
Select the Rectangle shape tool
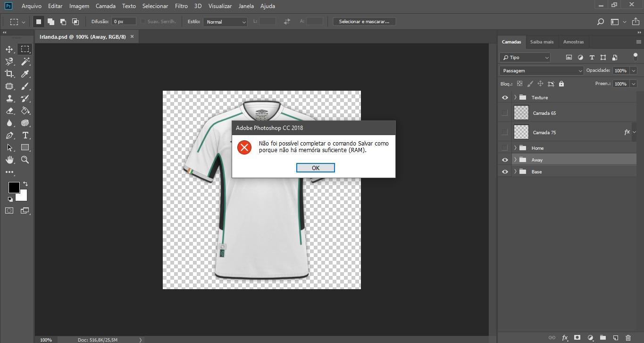tap(25, 147)
